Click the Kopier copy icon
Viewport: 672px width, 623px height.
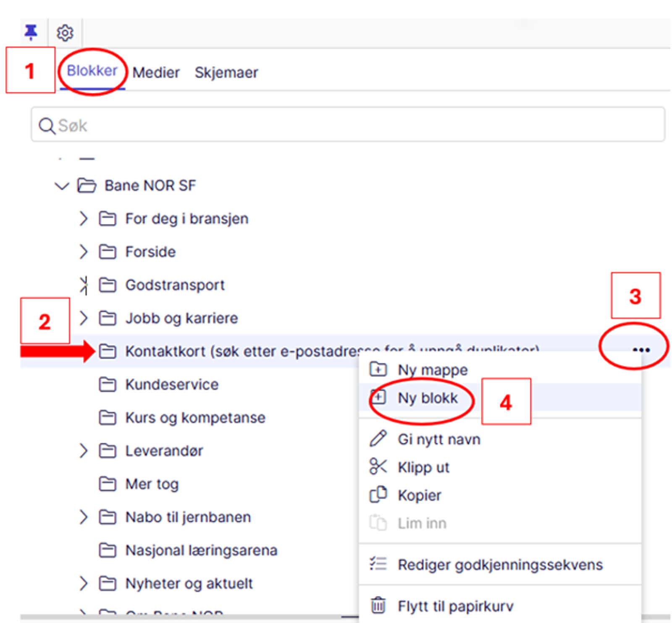click(x=378, y=495)
